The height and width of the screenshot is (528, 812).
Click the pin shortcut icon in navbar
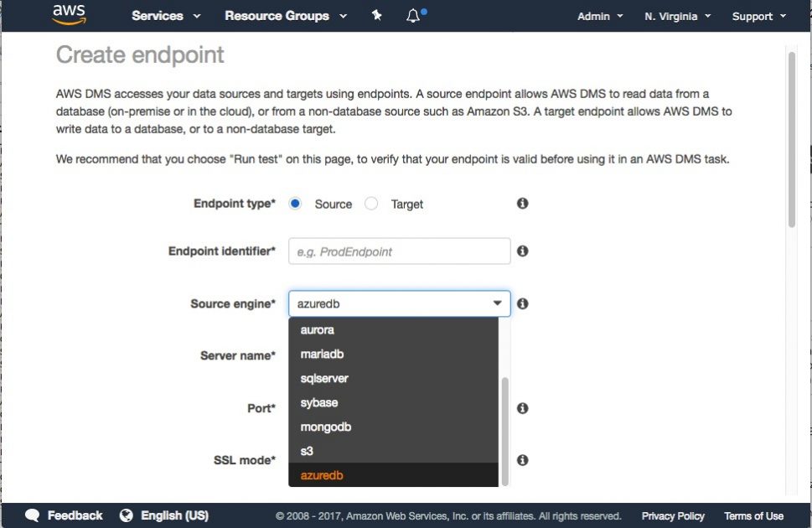click(376, 14)
